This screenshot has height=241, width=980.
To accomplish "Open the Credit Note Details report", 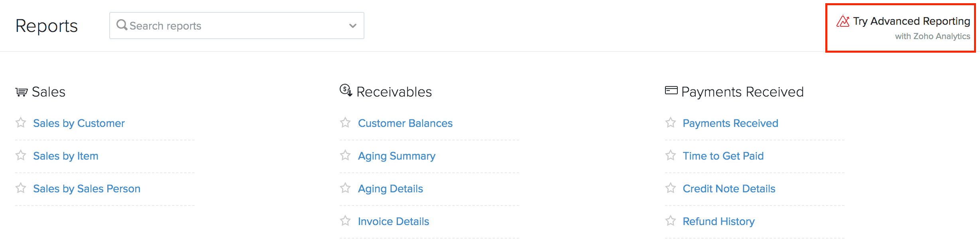I will point(729,189).
